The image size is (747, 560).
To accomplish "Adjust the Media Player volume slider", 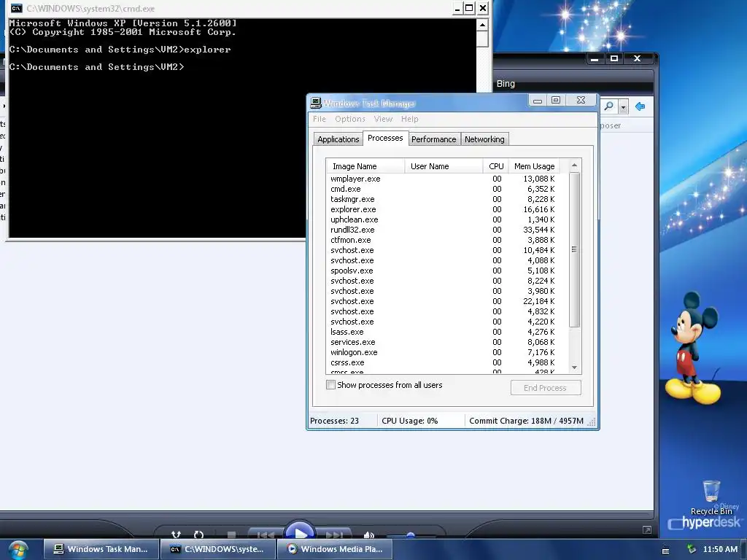I will [410, 536].
